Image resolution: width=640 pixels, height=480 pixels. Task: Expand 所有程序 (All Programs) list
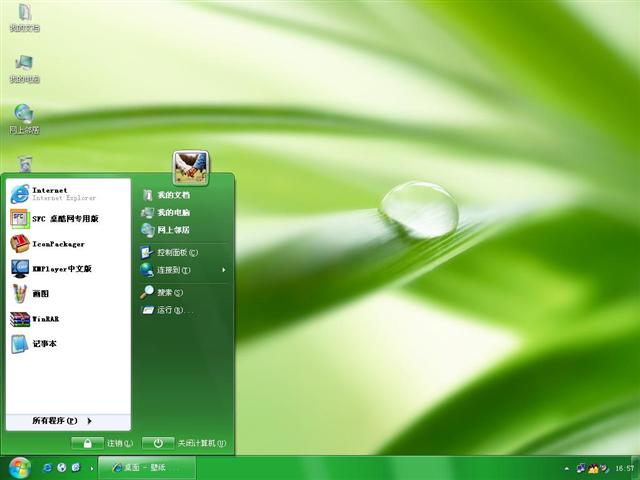(x=62, y=421)
